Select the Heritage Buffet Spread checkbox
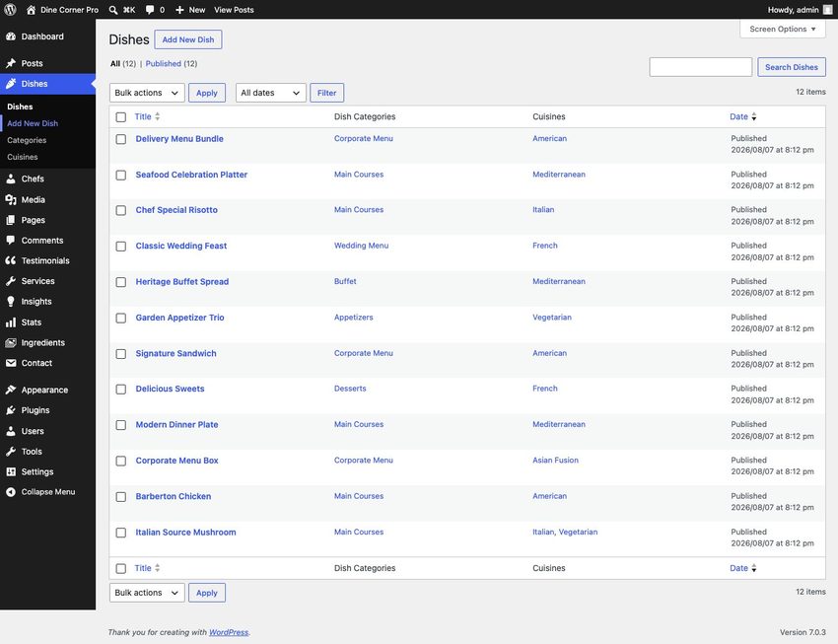Viewport: 838px width, 644px height. pyautogui.click(x=121, y=282)
